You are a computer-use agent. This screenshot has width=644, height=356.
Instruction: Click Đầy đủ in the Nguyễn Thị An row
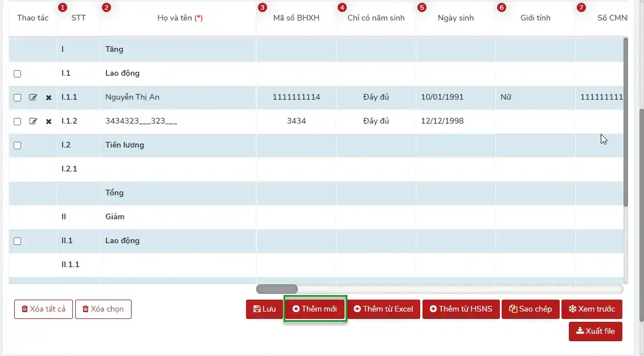376,97
